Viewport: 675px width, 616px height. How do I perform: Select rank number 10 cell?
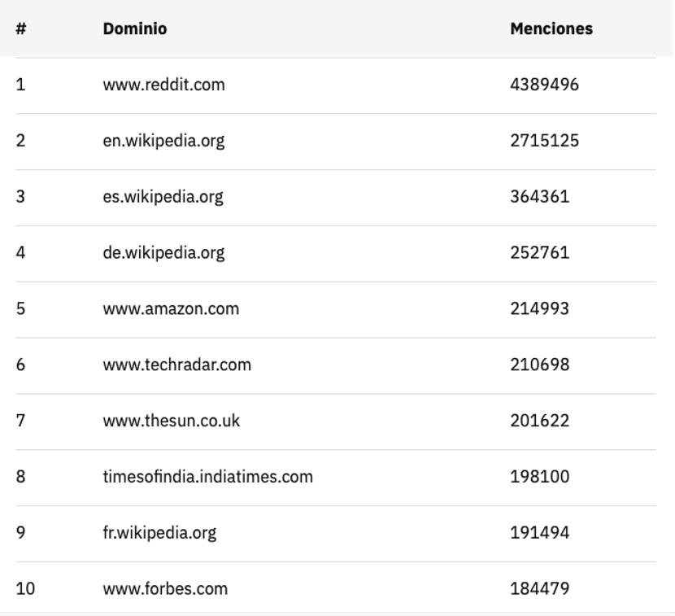[x=25, y=589]
